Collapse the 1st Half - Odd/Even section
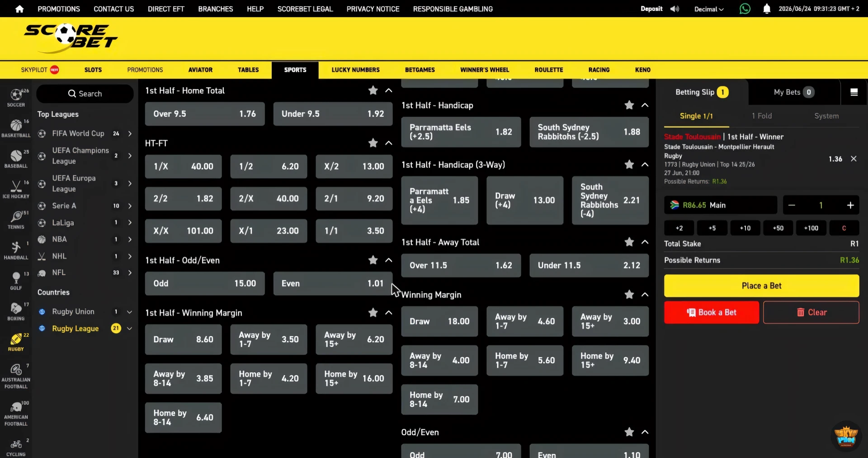This screenshot has width=868, height=458. [x=389, y=260]
